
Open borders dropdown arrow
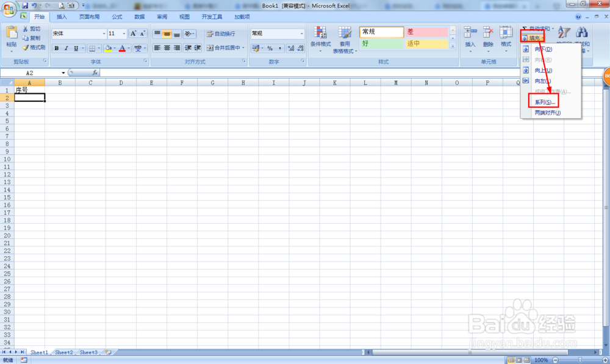pyautogui.click(x=99, y=48)
